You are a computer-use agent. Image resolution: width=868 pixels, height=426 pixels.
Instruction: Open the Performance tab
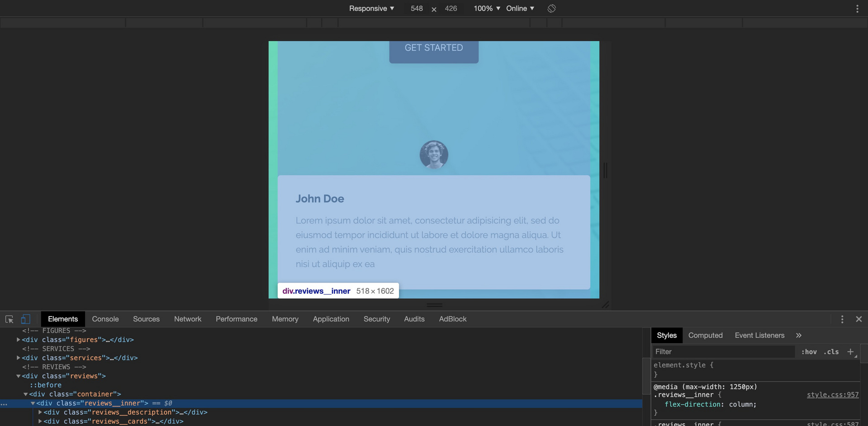[237, 319]
